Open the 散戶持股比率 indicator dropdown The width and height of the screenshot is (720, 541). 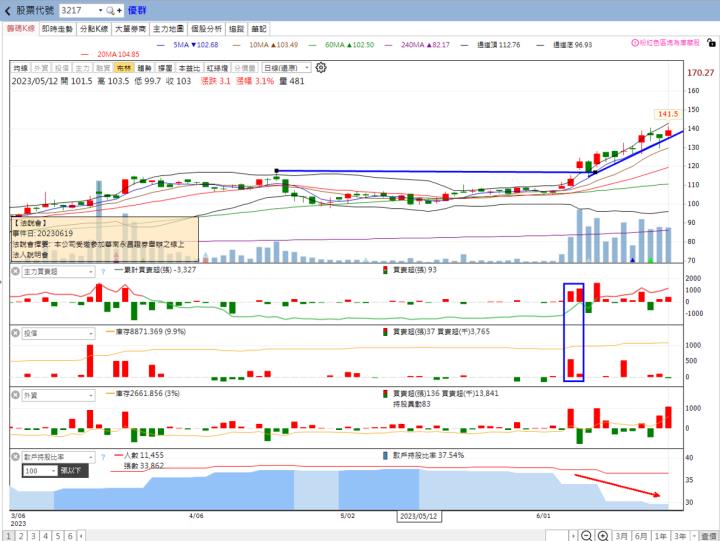click(x=59, y=457)
